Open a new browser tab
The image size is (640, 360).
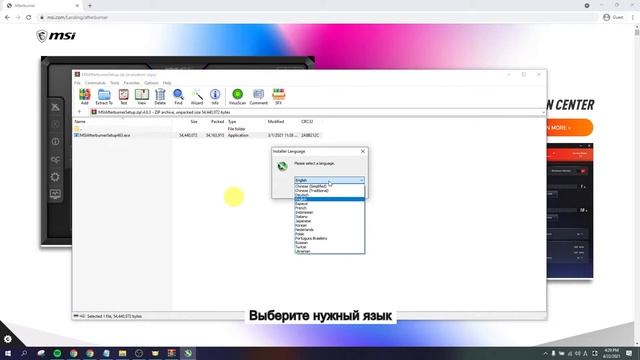(x=90, y=6)
